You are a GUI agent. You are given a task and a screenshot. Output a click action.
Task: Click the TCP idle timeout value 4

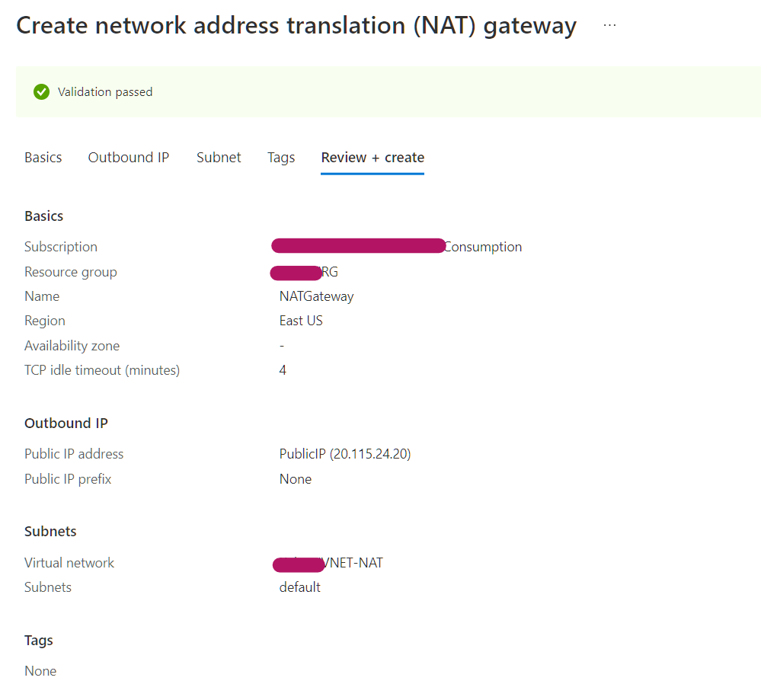coord(283,370)
